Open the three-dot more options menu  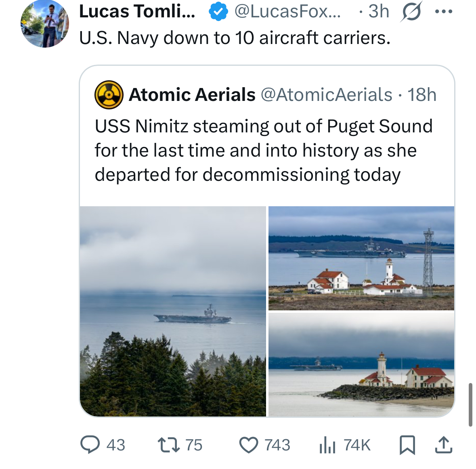click(444, 12)
